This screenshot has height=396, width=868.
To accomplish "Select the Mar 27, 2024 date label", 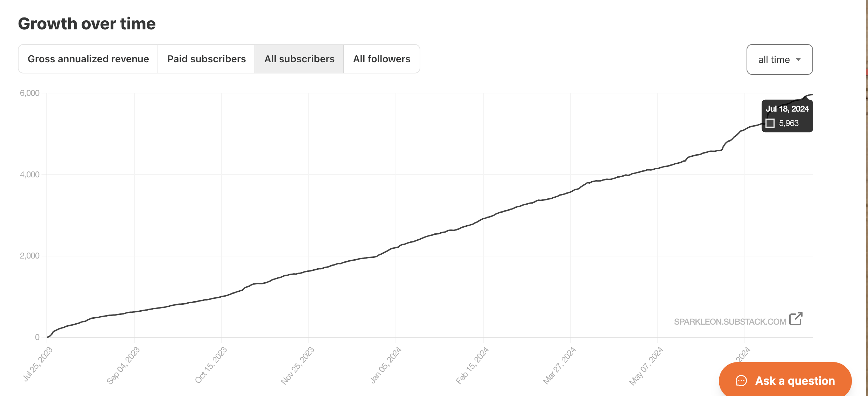I will 559,365.
